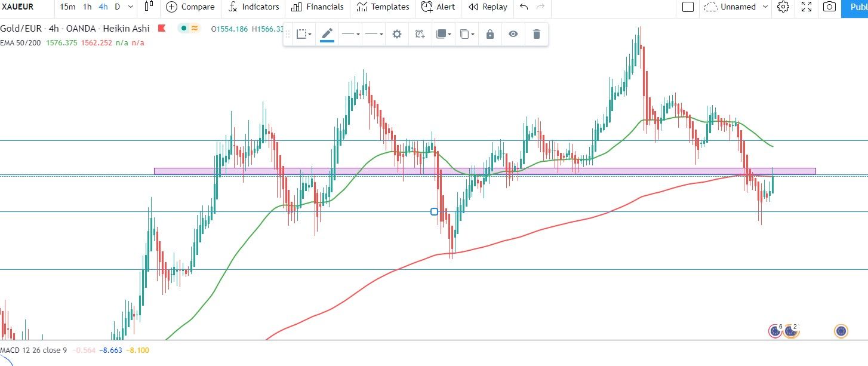Click the open price O1554.186
The width and height of the screenshot is (868, 366).
(229, 28)
